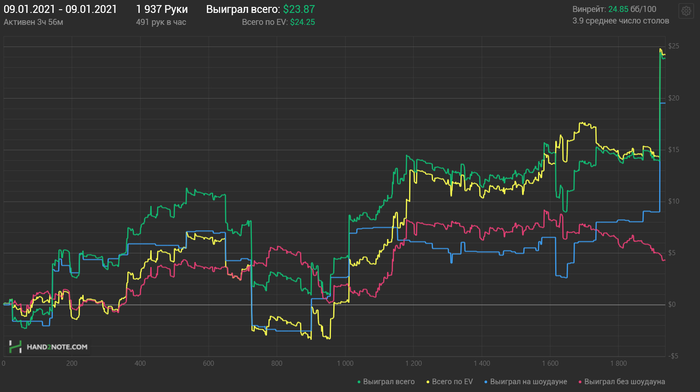
Task: Click the 'Винрейт:' label in header
Action: 589,9
